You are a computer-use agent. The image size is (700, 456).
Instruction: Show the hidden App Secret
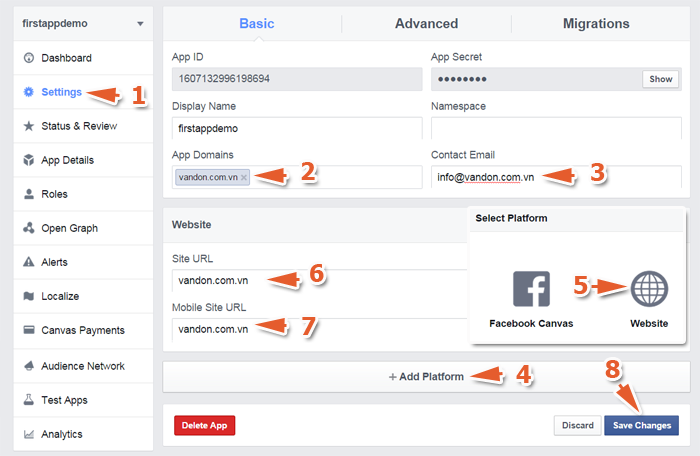pyautogui.click(x=660, y=79)
